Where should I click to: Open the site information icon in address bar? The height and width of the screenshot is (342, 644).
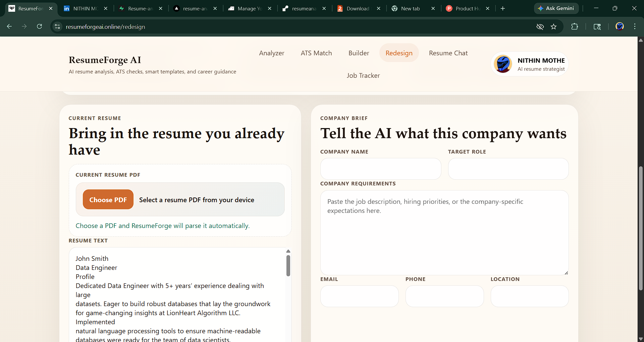(57, 26)
